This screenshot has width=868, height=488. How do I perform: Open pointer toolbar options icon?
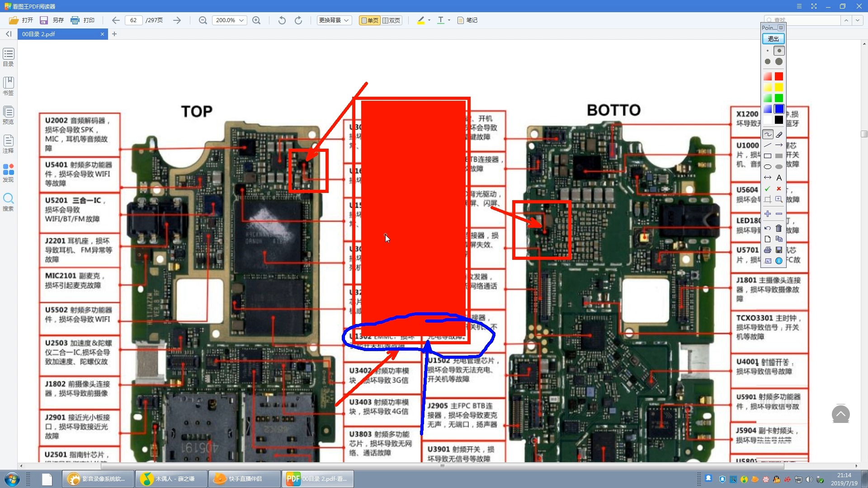(768, 261)
